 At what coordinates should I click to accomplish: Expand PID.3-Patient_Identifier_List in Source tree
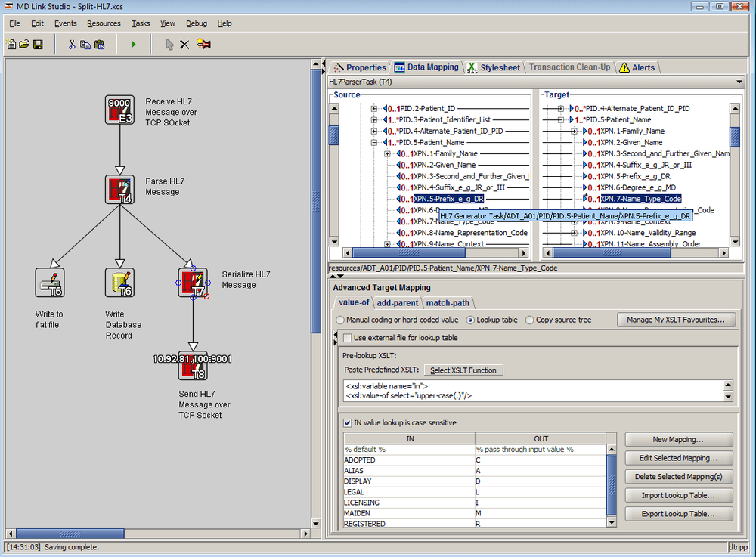click(x=373, y=119)
